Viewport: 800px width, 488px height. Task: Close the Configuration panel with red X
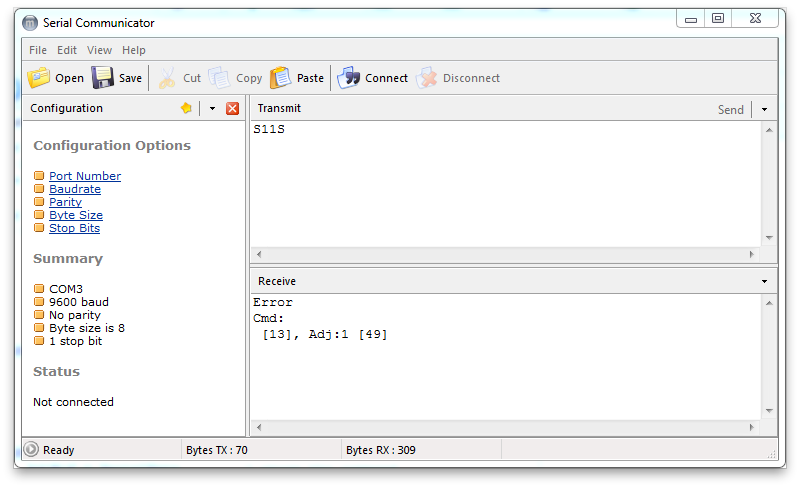(x=232, y=108)
